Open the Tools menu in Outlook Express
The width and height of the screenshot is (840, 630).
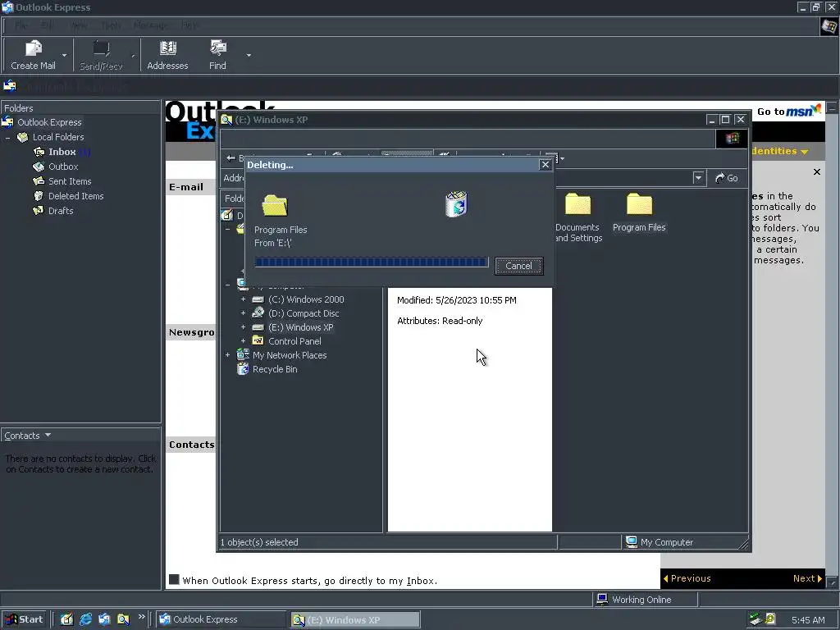click(111, 25)
